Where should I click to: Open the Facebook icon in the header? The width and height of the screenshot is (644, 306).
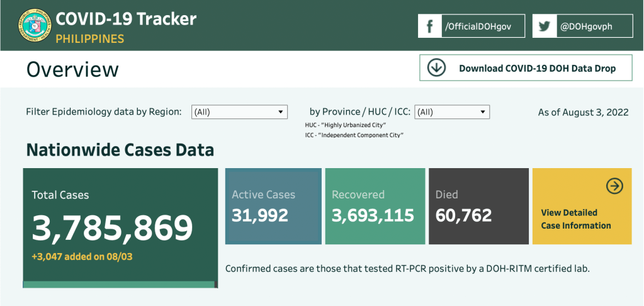point(430,26)
